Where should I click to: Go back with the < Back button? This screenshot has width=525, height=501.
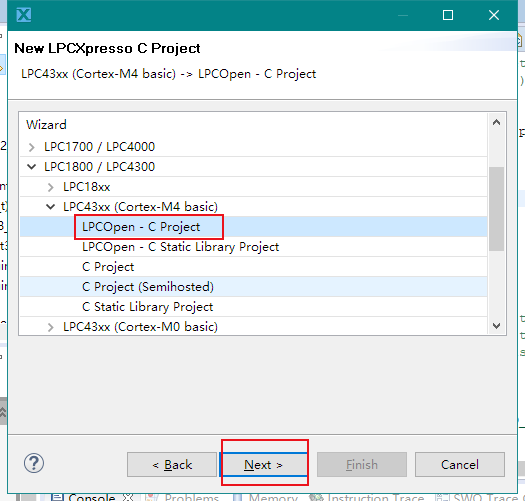[x=172, y=464]
